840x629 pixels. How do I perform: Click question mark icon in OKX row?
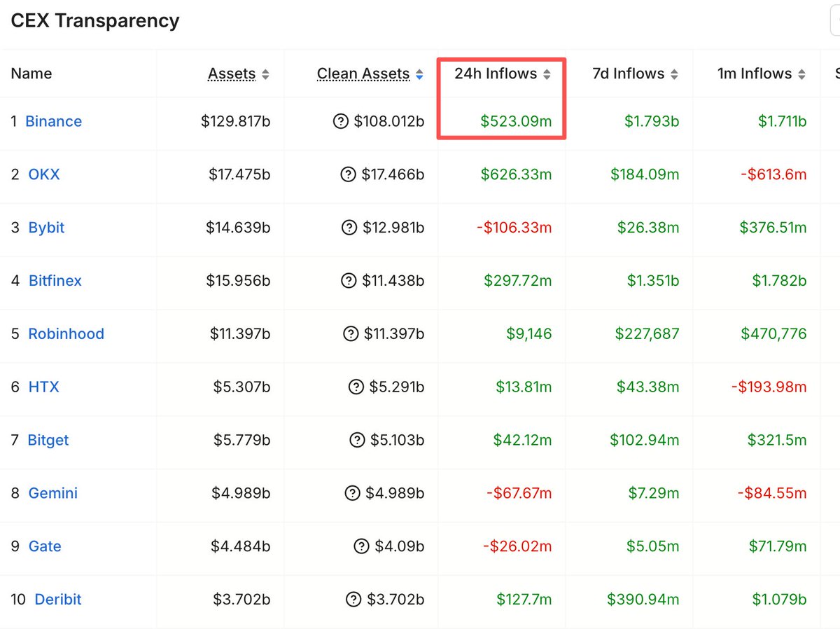click(x=349, y=175)
